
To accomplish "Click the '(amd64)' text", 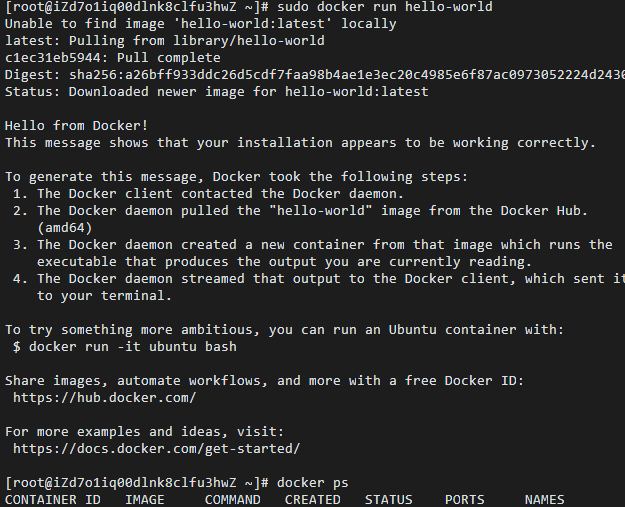I will click(65, 228).
